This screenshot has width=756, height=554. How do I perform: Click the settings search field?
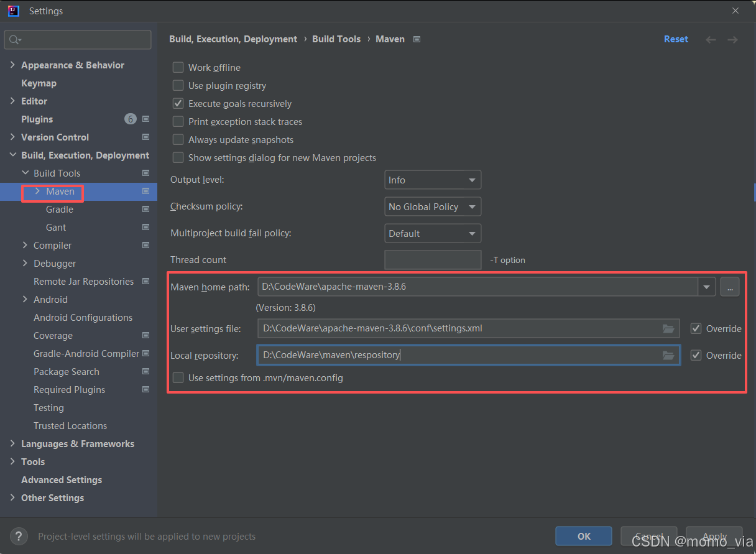(x=78, y=40)
